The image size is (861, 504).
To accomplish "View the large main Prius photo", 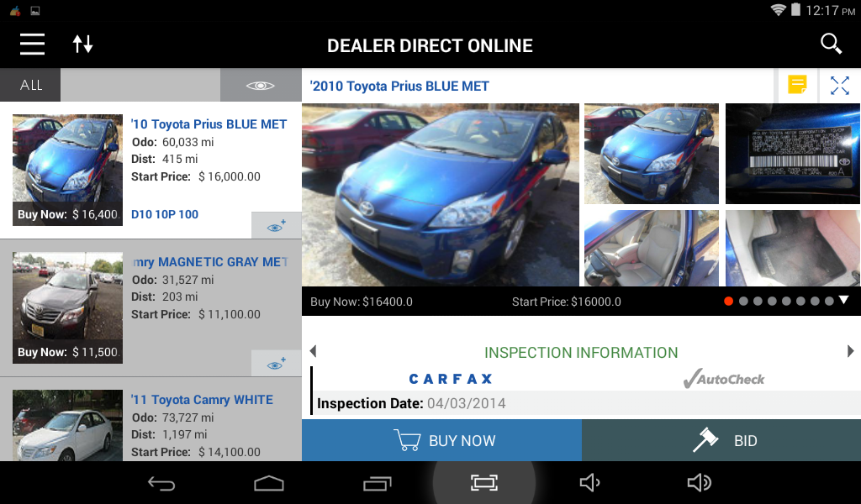I will pyautogui.click(x=441, y=195).
